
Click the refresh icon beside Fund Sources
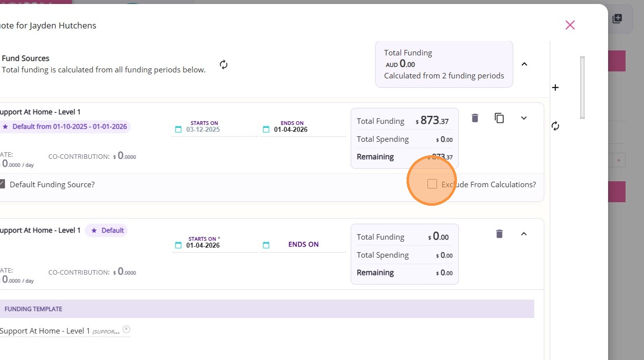[x=223, y=64]
